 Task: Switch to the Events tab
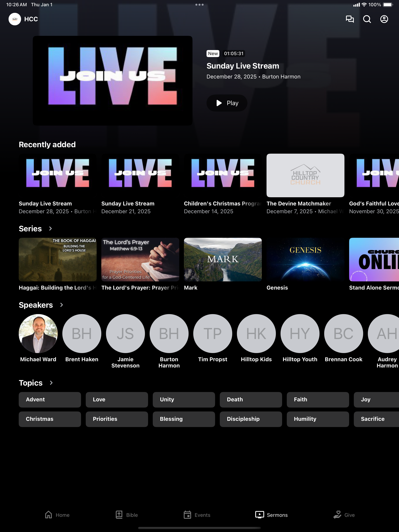click(x=197, y=515)
